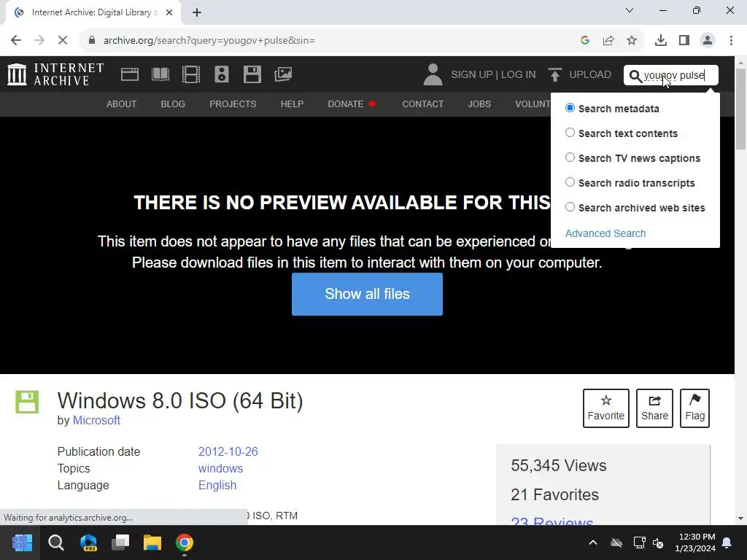Toggle Chrome side panel icon
747x560 pixels.
pos(684,41)
